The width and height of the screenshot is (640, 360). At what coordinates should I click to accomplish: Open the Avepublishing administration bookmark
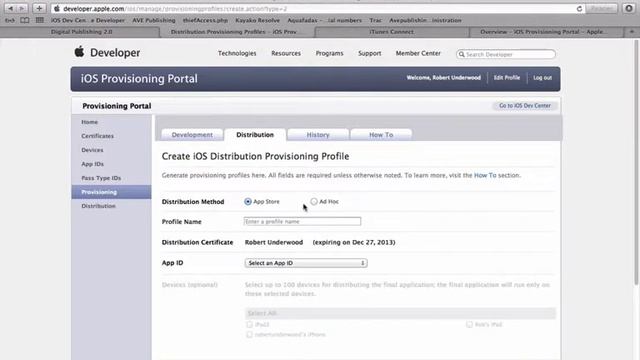point(425,20)
